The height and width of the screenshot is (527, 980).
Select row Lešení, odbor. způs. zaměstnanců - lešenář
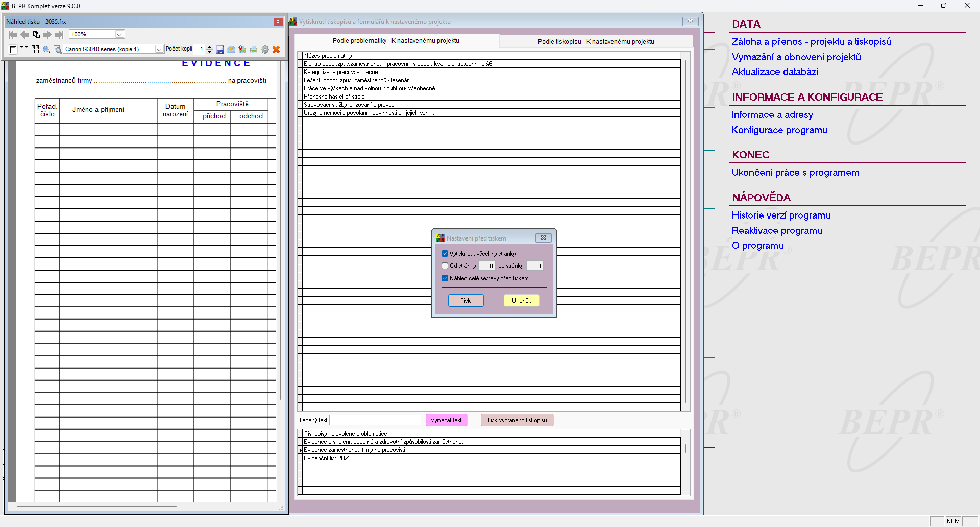coord(492,80)
